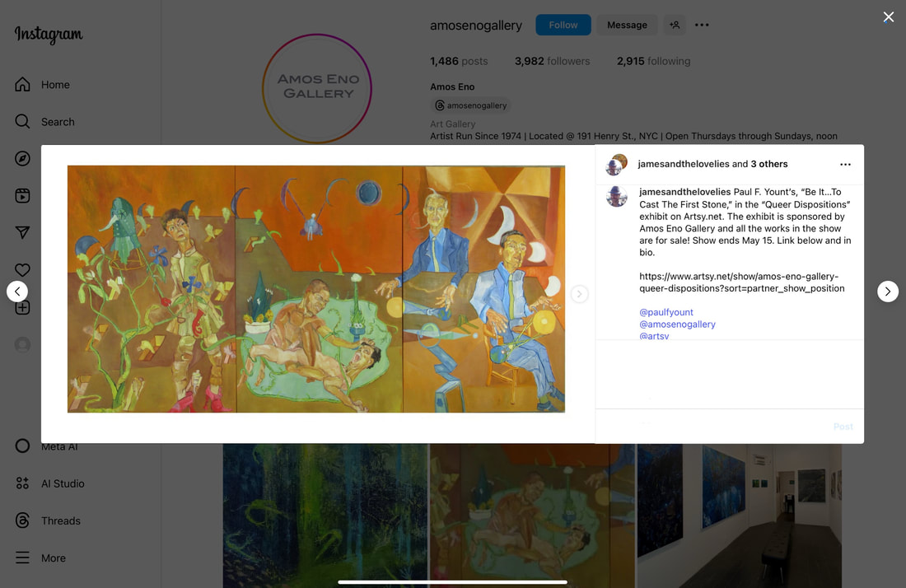The height and width of the screenshot is (588, 906).
Task: Click the collaborators avatar in post header
Action: click(617, 165)
